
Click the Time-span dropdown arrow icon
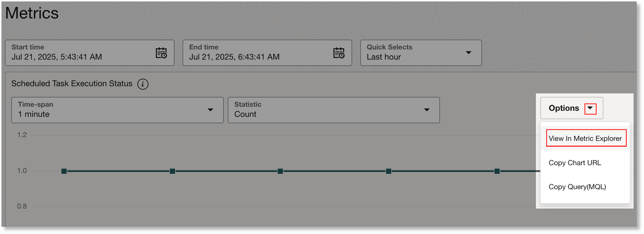click(x=211, y=110)
